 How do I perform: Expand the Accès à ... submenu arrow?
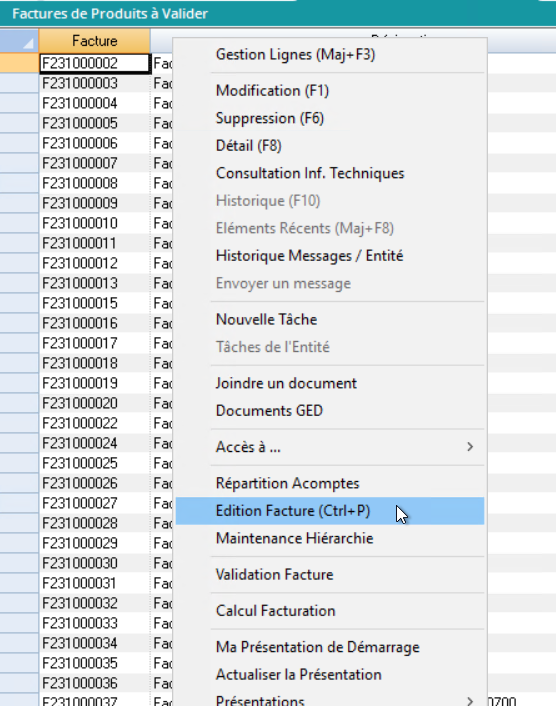470,447
